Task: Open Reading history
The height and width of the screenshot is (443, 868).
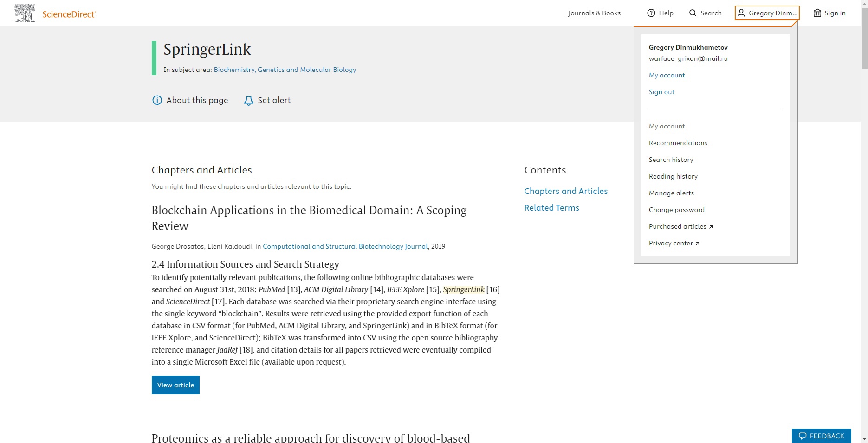Action: 673,176
